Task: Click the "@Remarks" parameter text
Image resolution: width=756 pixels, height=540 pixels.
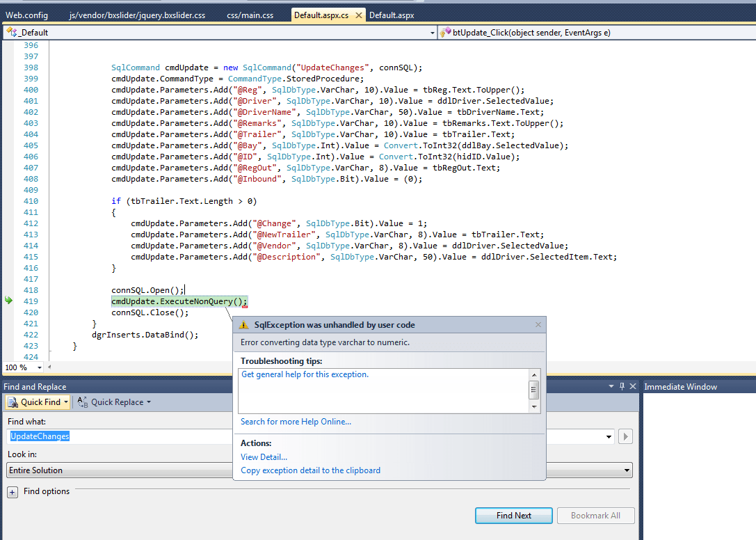Action: click(257, 123)
